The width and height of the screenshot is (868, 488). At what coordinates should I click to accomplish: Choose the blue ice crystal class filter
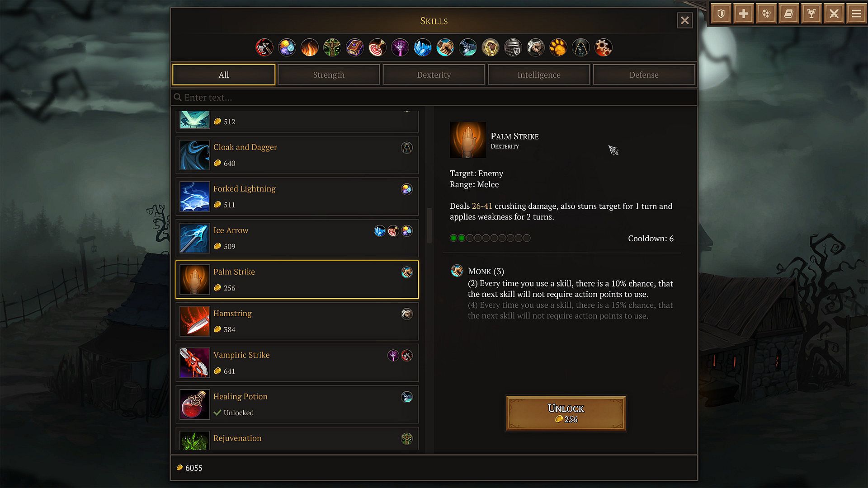(422, 47)
